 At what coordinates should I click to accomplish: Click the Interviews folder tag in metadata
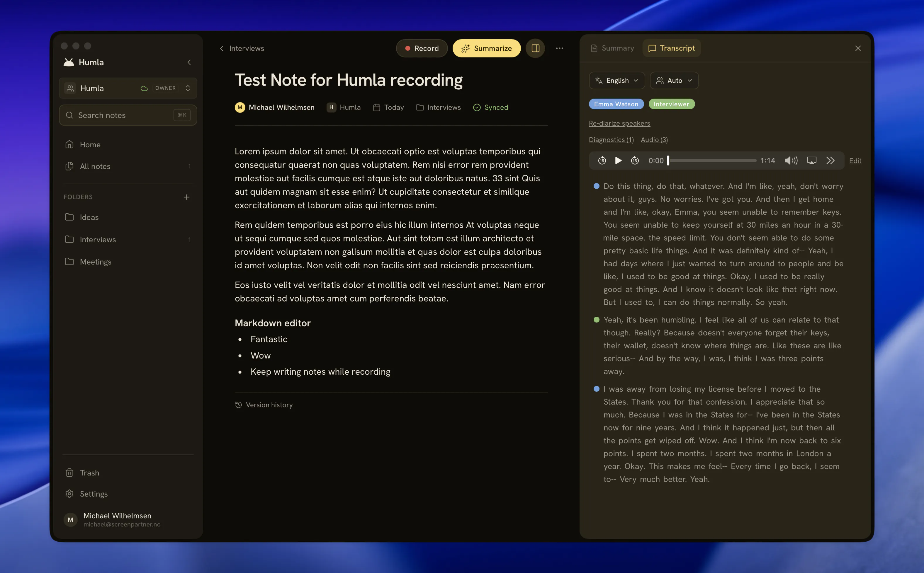click(438, 107)
